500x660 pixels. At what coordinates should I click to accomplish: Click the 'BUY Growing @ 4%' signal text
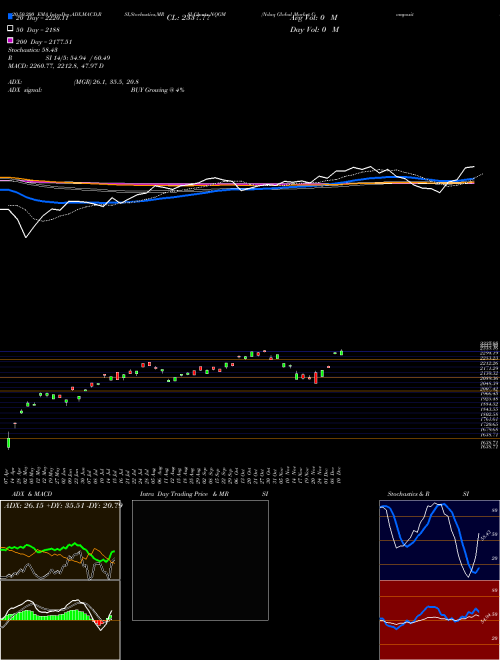coord(157,90)
